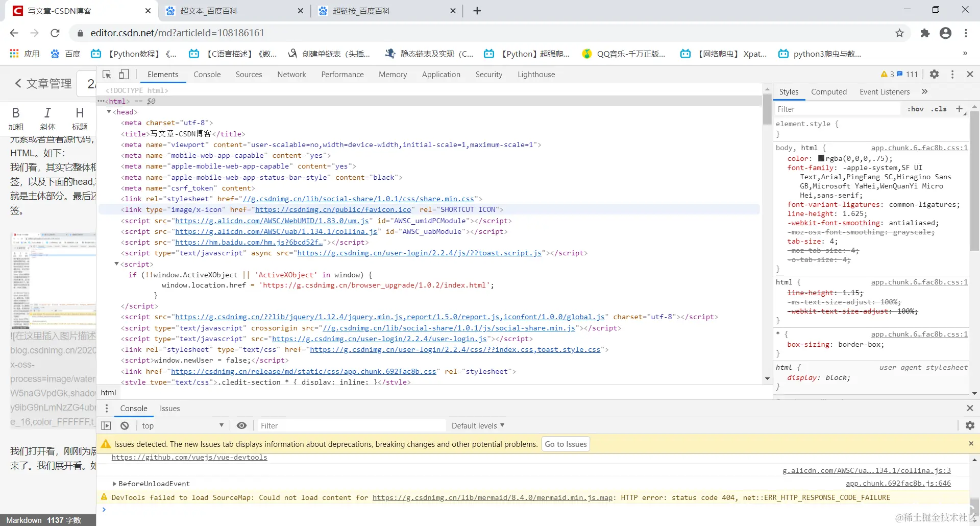
Task: Open the favicon.ico link in Elements
Action: (333, 209)
